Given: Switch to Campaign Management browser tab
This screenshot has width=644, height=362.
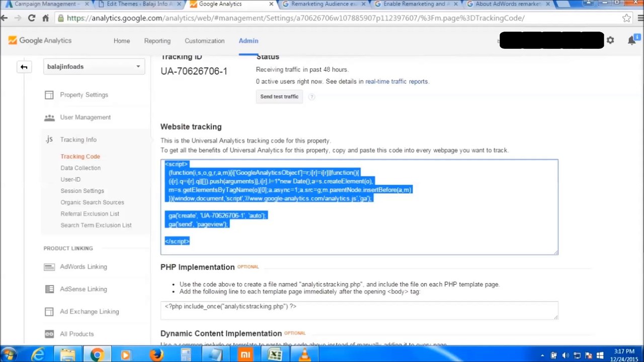Looking at the screenshot, I should pos(46,4).
